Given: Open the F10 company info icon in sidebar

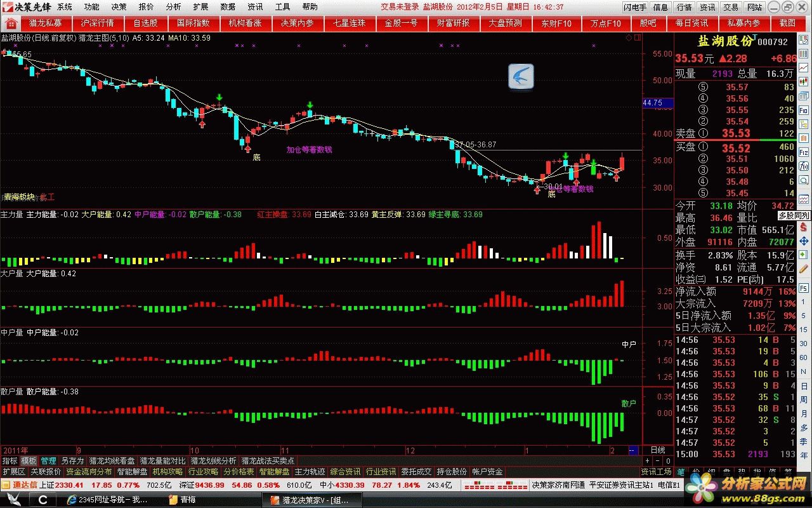Looking at the screenshot, I should 804,109.
